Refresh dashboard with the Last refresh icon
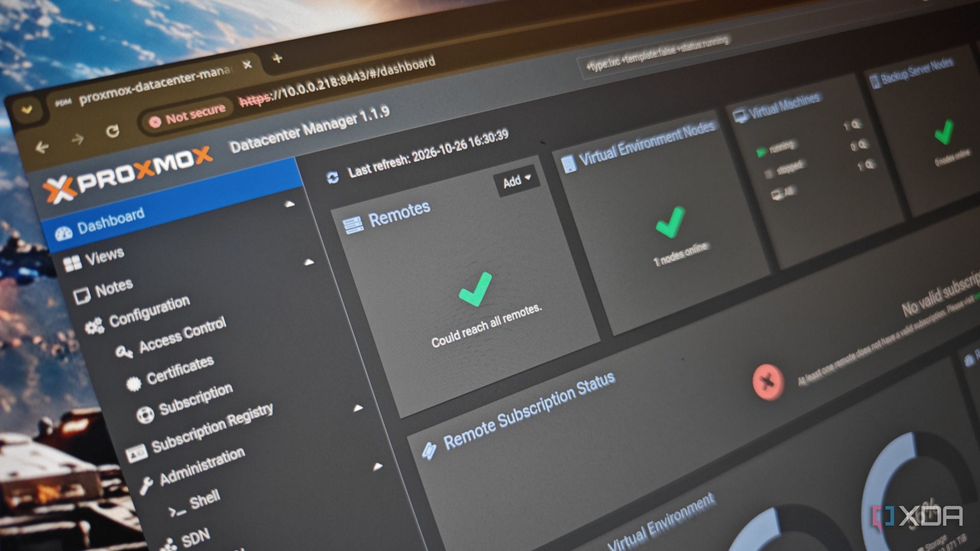 (x=333, y=178)
